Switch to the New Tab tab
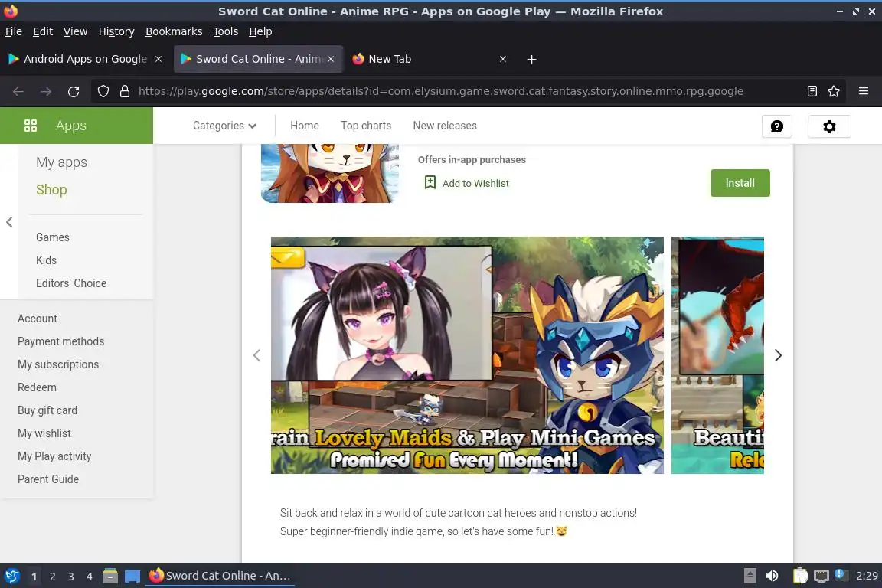This screenshot has width=882, height=588. point(430,59)
